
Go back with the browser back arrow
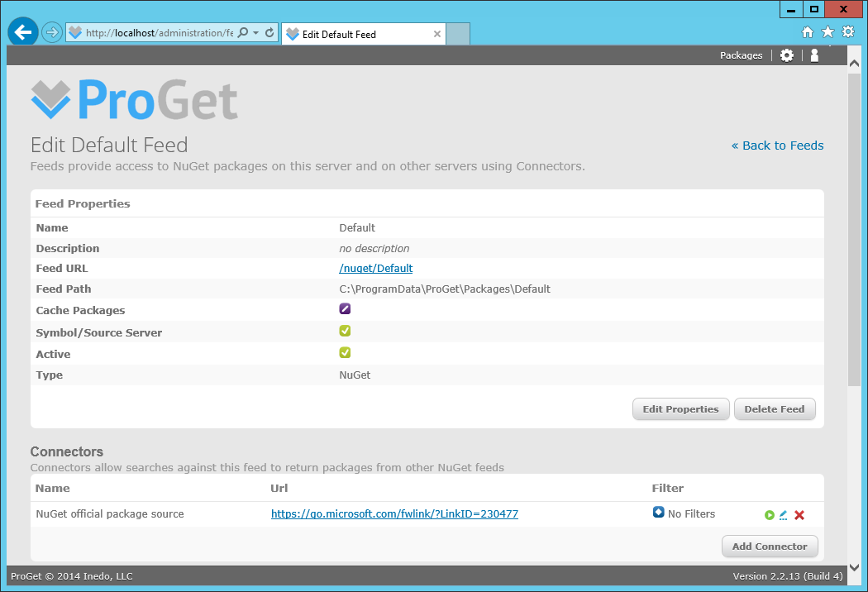click(x=22, y=32)
